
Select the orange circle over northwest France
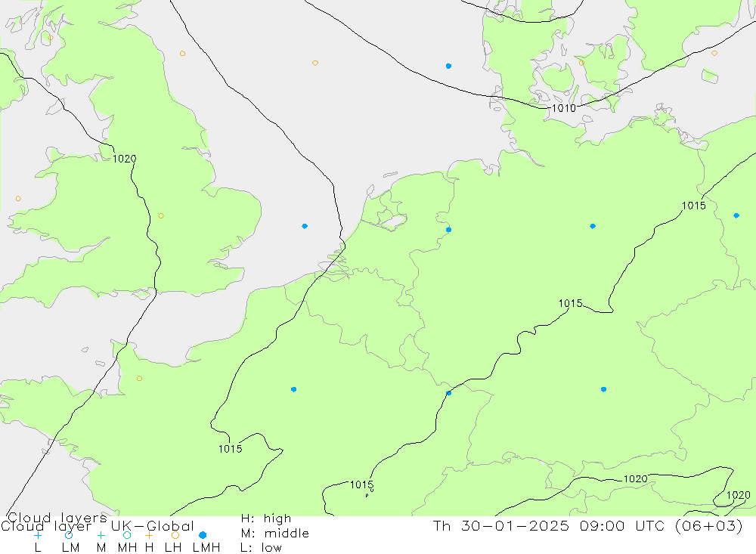click(x=139, y=379)
